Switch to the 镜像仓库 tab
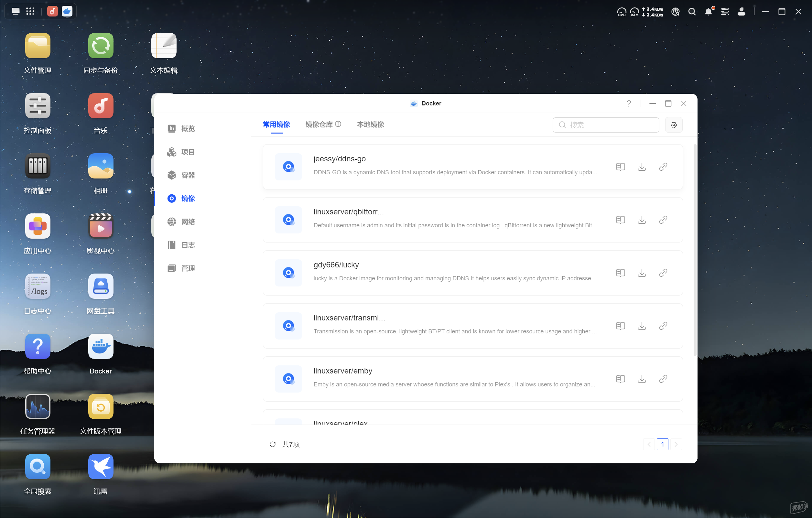This screenshot has width=812, height=518. 319,124
